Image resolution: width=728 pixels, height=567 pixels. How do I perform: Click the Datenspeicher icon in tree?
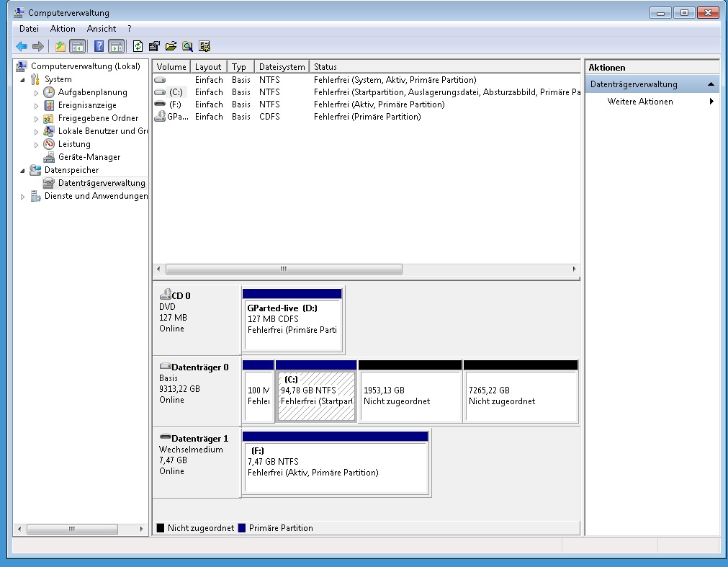35,170
